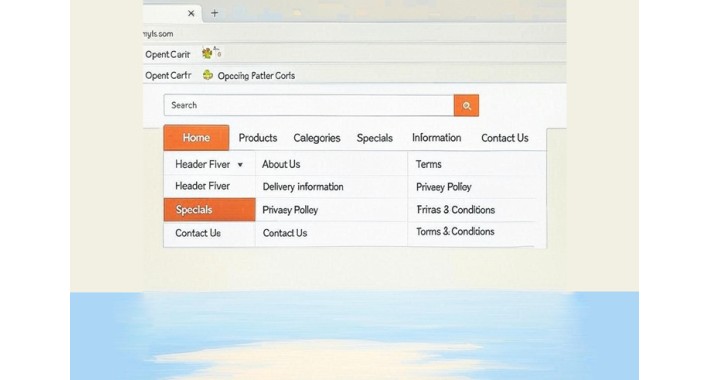The image size is (710, 380).
Task: Open the Delivery information link
Action: pos(303,187)
